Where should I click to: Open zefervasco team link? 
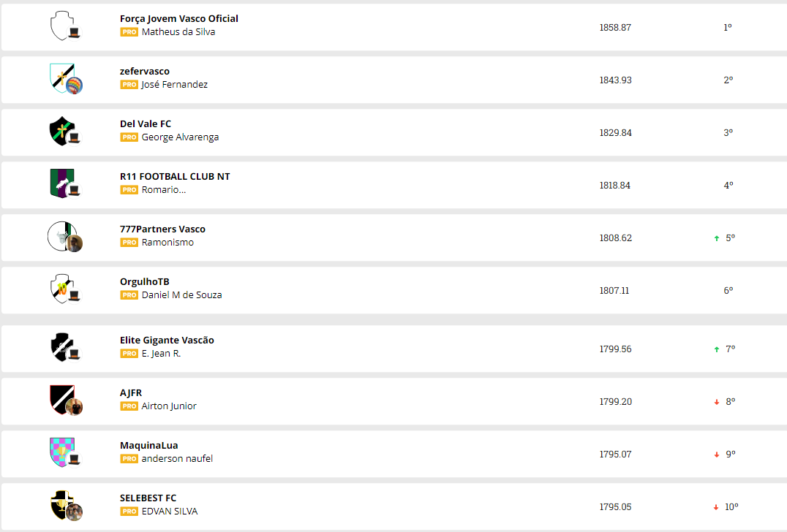click(145, 72)
